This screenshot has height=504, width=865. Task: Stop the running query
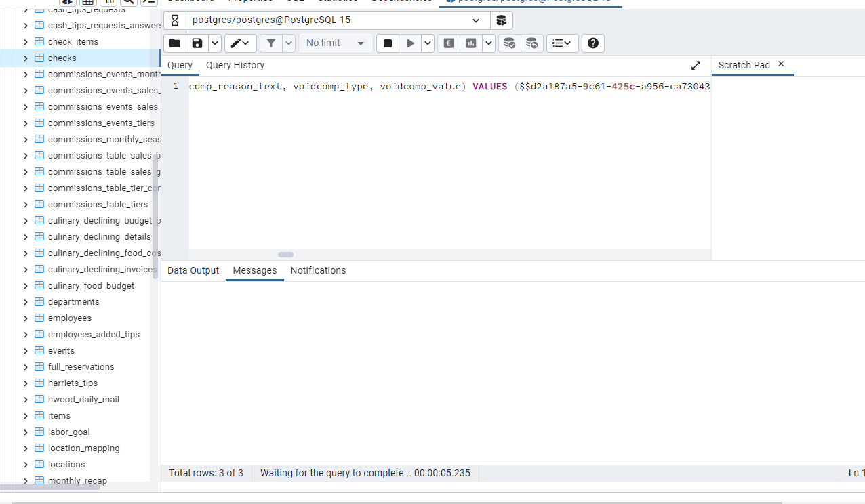point(388,43)
